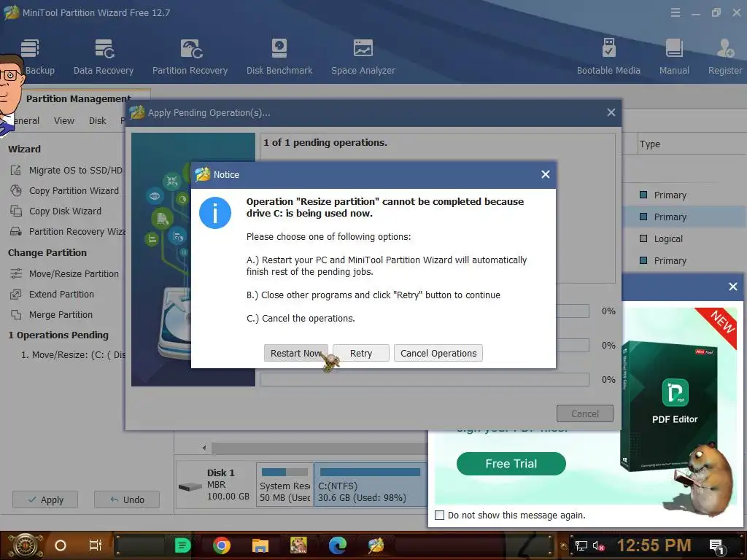The image size is (747, 560).
Task: Open the green notes app on taskbar
Action: (x=182, y=545)
